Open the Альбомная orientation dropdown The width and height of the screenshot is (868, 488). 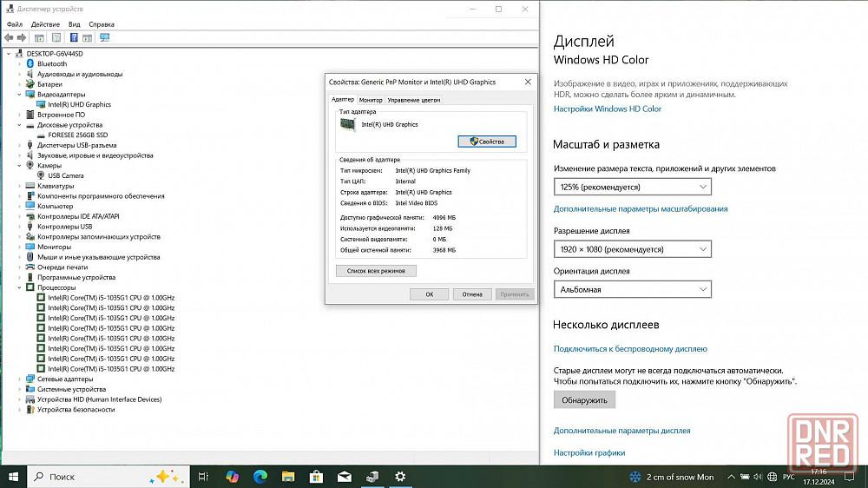(x=632, y=289)
